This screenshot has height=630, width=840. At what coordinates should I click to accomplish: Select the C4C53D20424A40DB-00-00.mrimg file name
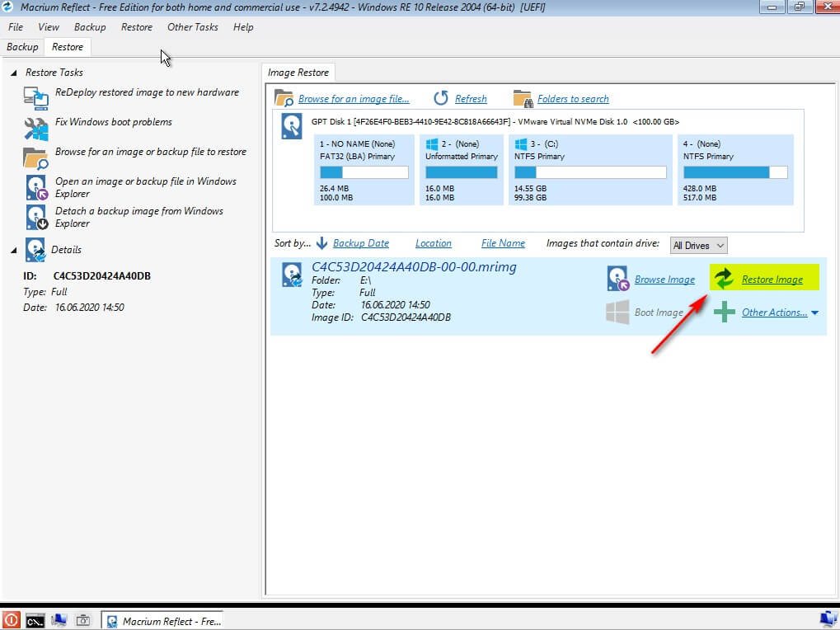(414, 267)
